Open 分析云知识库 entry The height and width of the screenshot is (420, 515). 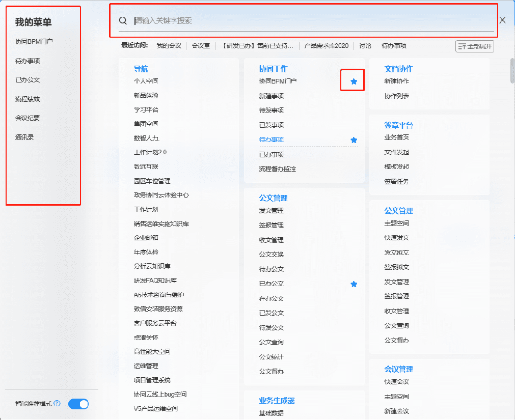[x=152, y=266]
